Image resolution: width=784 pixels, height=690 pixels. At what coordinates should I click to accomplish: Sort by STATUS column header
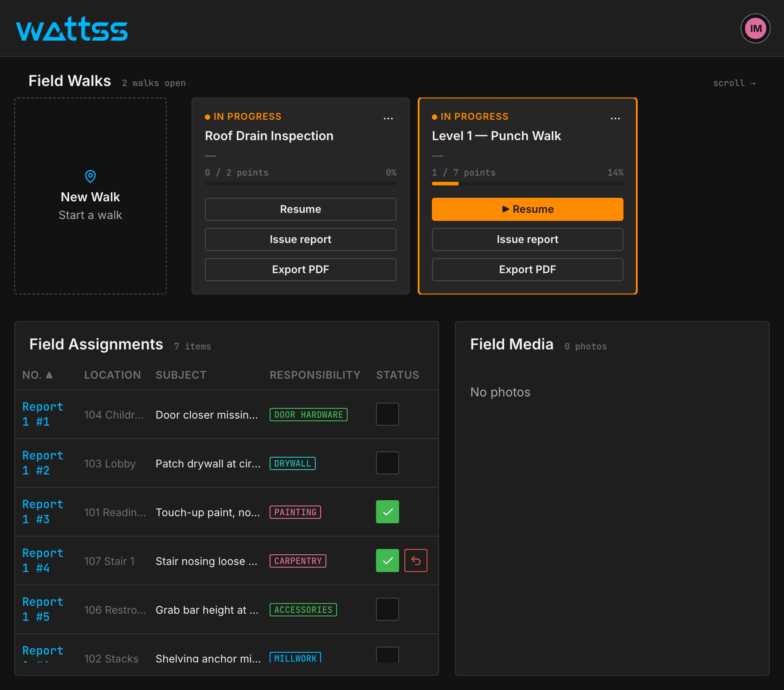tap(398, 375)
